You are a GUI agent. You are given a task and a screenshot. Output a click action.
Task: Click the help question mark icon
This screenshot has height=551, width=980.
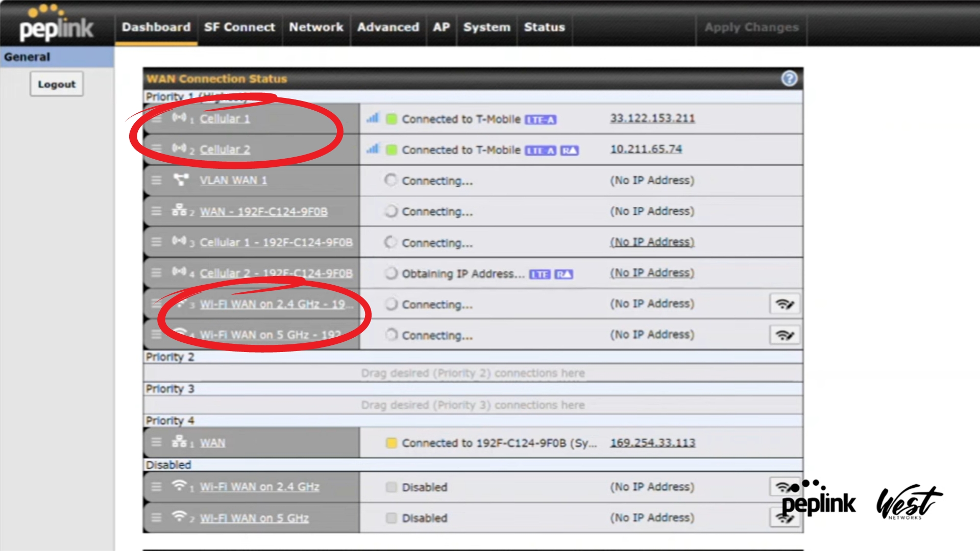coord(789,79)
